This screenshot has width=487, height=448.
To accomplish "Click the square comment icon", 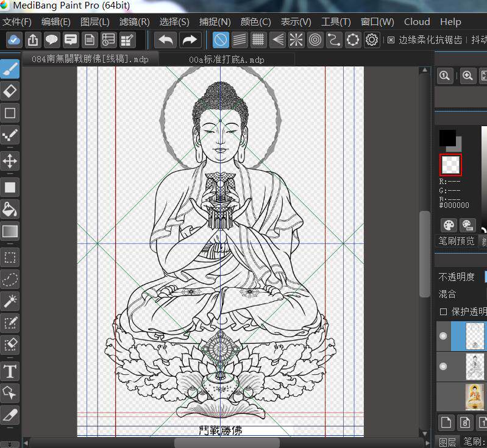I will pos(71,40).
